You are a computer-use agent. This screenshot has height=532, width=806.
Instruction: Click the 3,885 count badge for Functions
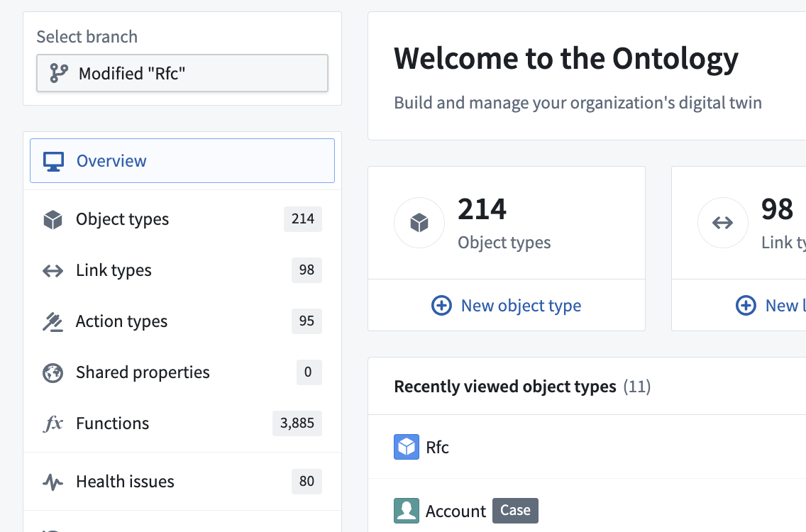297,423
